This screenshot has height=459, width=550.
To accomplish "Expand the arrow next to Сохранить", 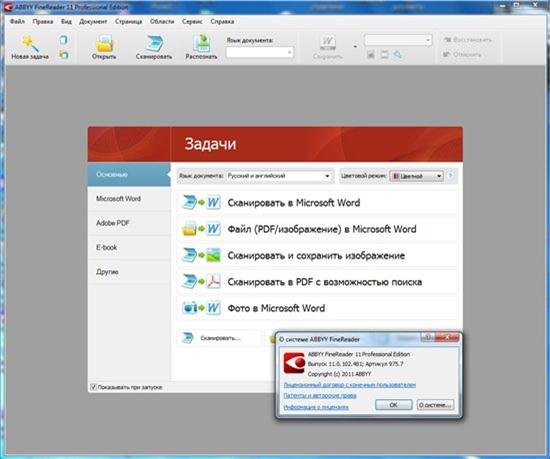I will (355, 46).
